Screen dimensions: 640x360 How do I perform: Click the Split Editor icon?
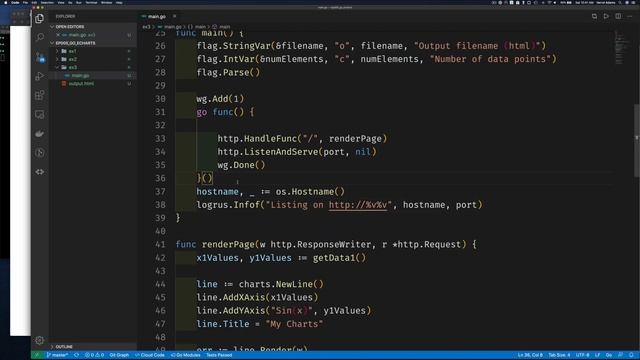point(618,16)
